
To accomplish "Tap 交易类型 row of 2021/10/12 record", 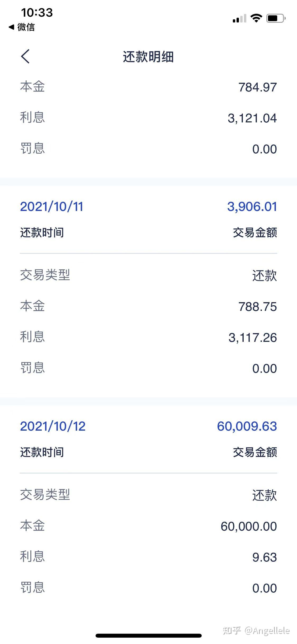I will point(45,495).
